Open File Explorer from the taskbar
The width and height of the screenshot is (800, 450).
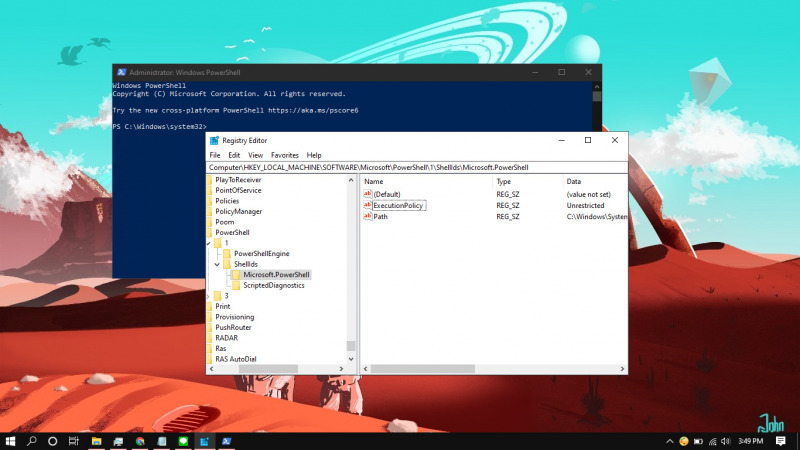pos(96,441)
